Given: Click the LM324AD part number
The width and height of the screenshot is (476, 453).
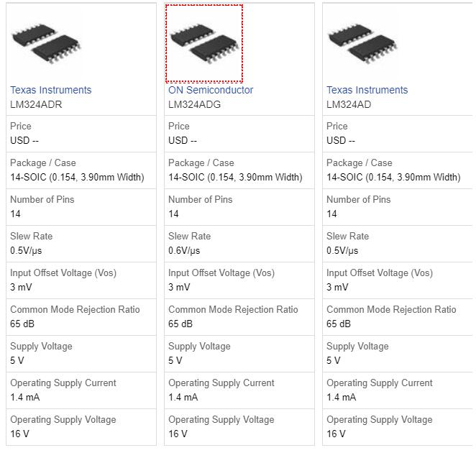Looking at the screenshot, I should click(349, 104).
